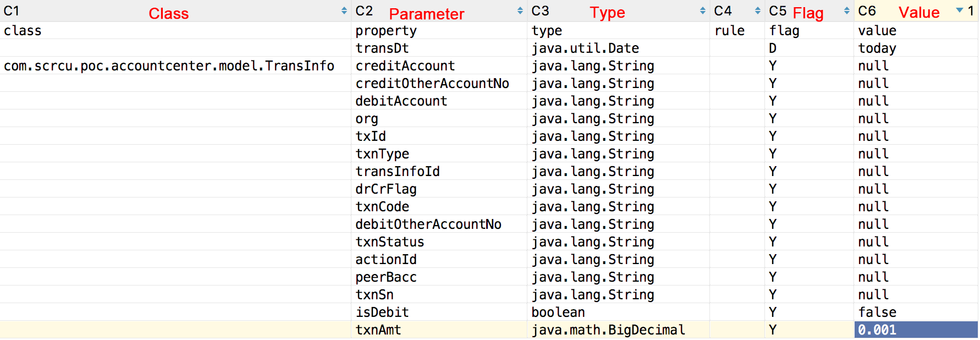
Task: Select the 'creditOtherAccountNo' cell
Action: click(x=439, y=83)
